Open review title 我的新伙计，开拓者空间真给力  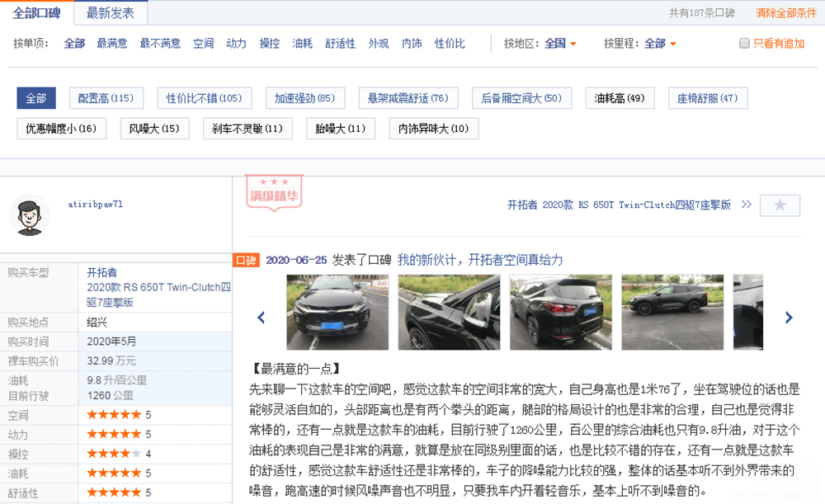click(x=479, y=260)
